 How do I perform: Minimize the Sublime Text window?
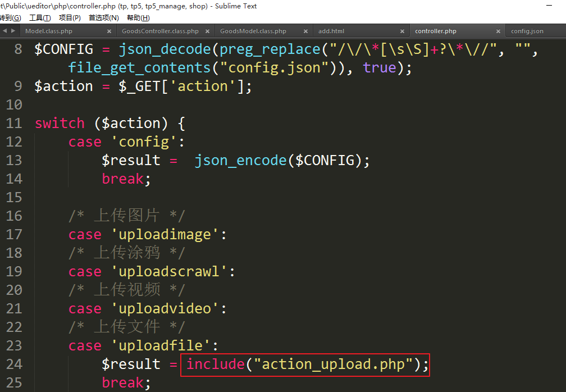point(548,6)
